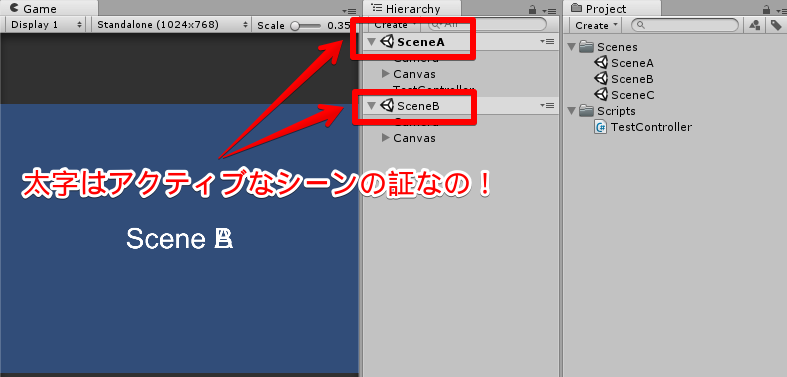Screen dimensions: 787x377
Task: Select the SceneA asset icon in Project
Action: (601, 63)
